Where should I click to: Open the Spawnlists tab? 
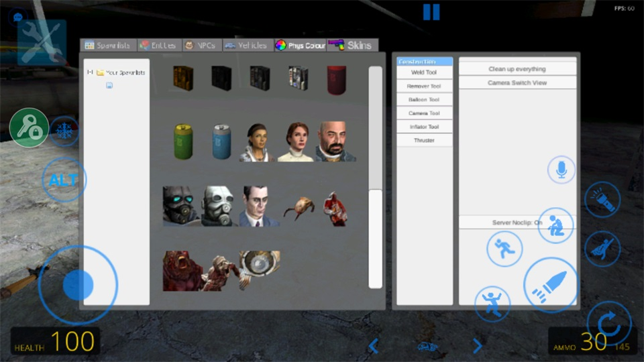pos(108,45)
